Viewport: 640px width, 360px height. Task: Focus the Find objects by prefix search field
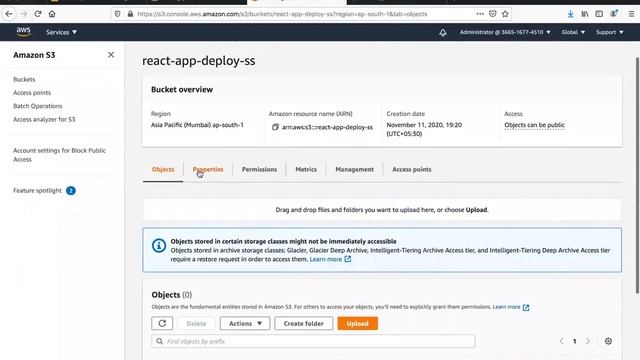coord(313,341)
